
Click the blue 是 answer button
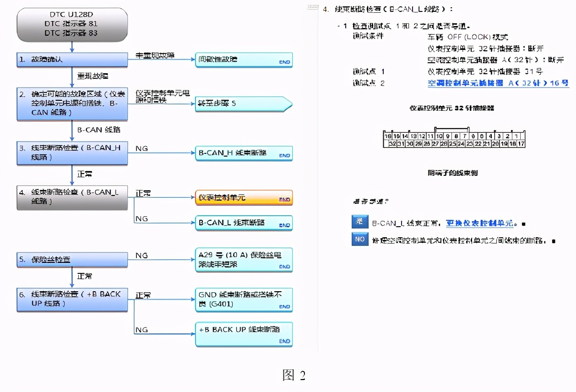[360, 222]
